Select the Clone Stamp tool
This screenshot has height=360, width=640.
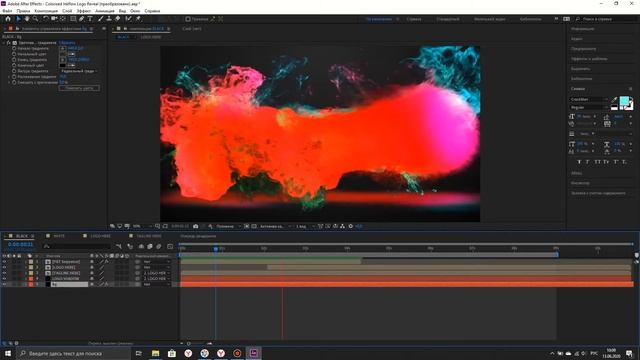click(x=109, y=19)
